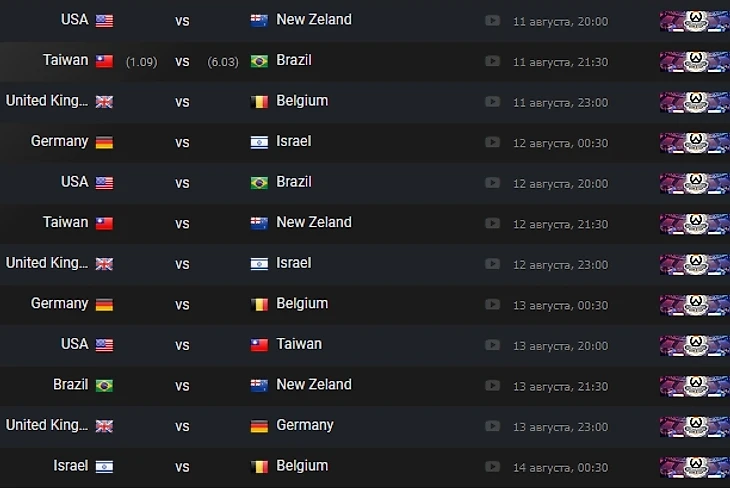
Task: Click the Israel flag in Germany vs Israel
Action: point(259,142)
